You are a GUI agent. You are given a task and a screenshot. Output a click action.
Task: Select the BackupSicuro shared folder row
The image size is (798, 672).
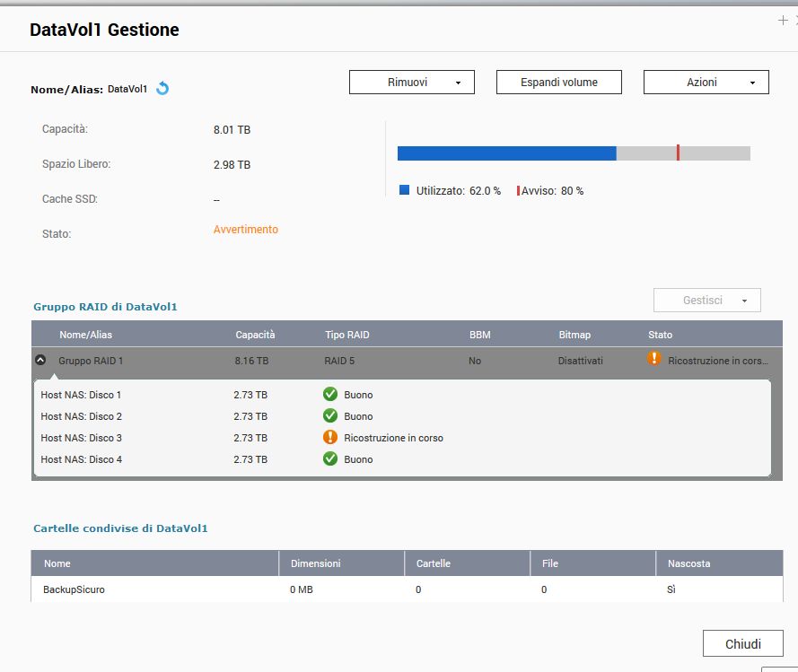tap(74, 589)
